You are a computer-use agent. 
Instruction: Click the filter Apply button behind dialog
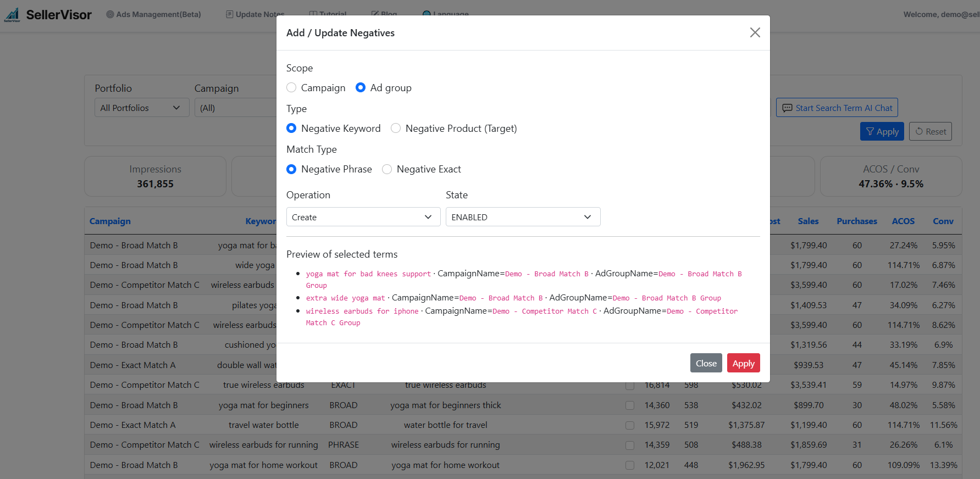[x=882, y=132]
